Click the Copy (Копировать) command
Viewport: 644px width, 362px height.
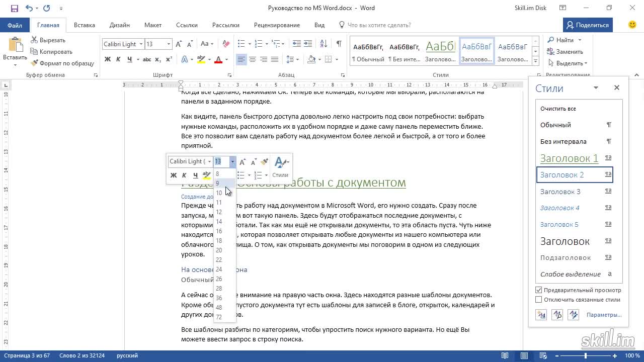pyautogui.click(x=51, y=52)
